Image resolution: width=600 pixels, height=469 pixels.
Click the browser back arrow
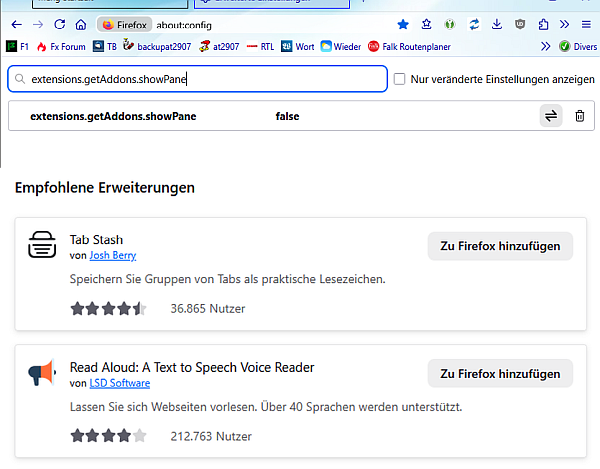point(16,24)
